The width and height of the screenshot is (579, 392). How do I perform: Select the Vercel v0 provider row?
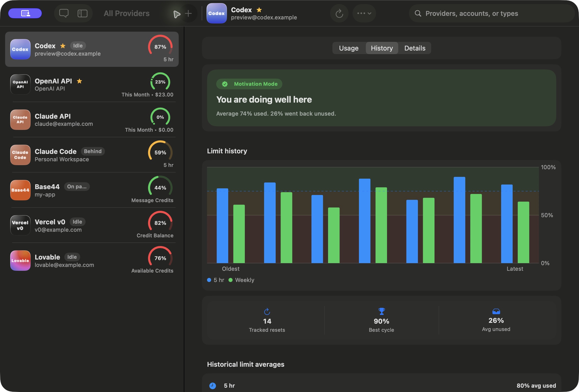(x=92, y=225)
